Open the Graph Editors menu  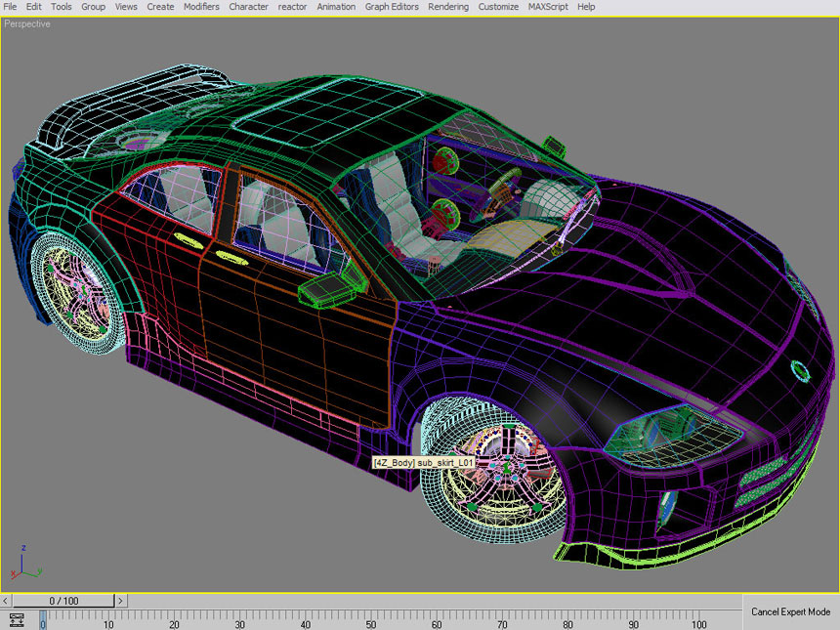pyautogui.click(x=392, y=7)
